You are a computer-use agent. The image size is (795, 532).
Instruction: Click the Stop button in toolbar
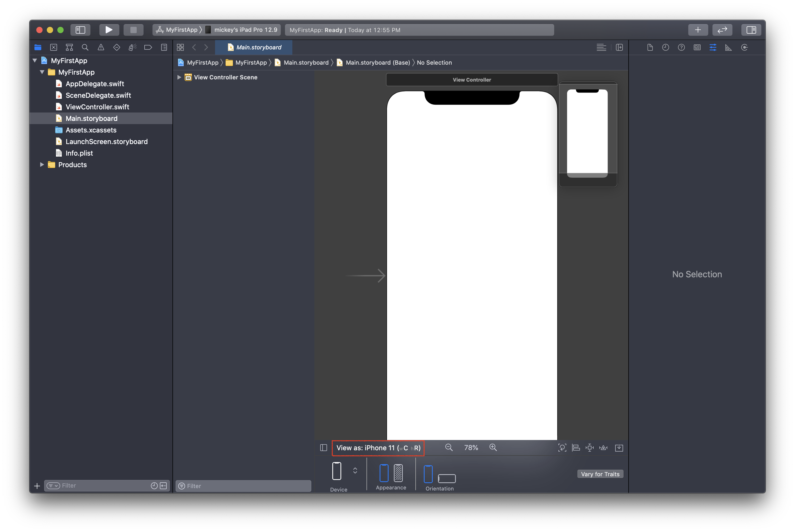tap(134, 30)
